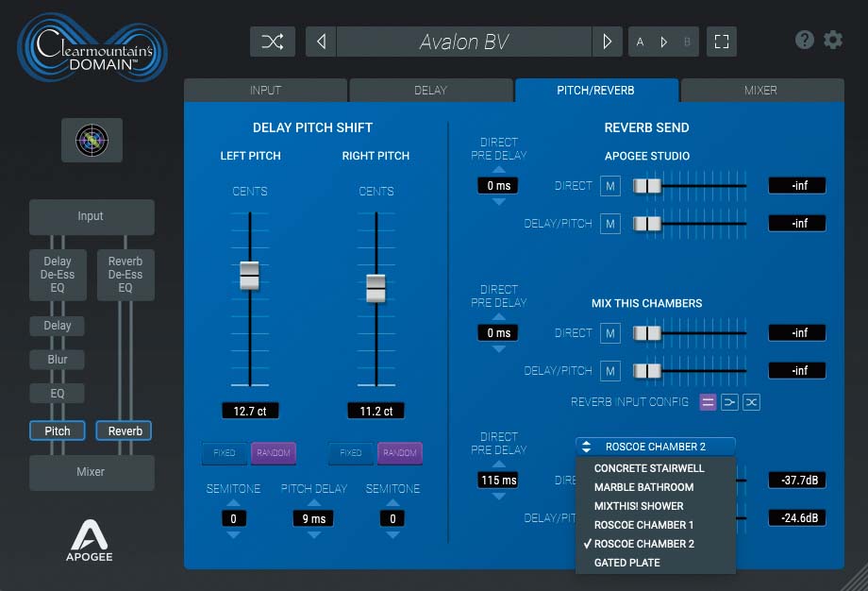868x591 pixels.
Task: Click the 12.7 ct value field
Action: [250, 411]
